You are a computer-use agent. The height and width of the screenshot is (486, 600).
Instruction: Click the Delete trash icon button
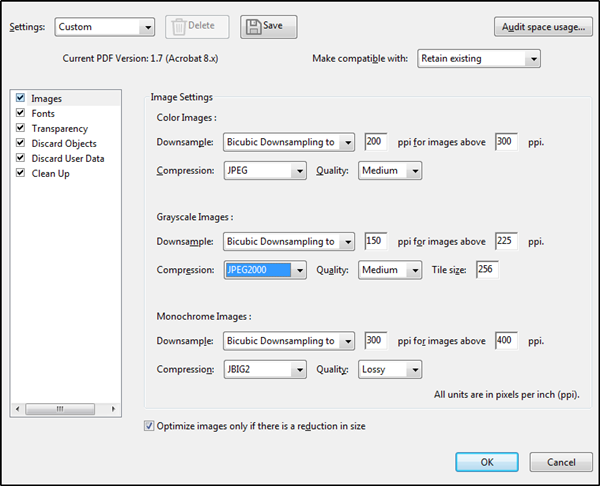pyautogui.click(x=197, y=27)
